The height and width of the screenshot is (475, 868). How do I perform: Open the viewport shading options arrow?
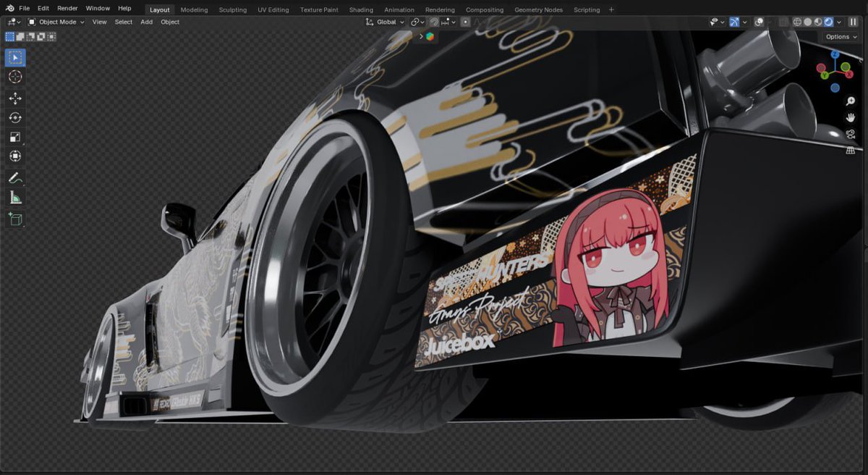tap(838, 22)
